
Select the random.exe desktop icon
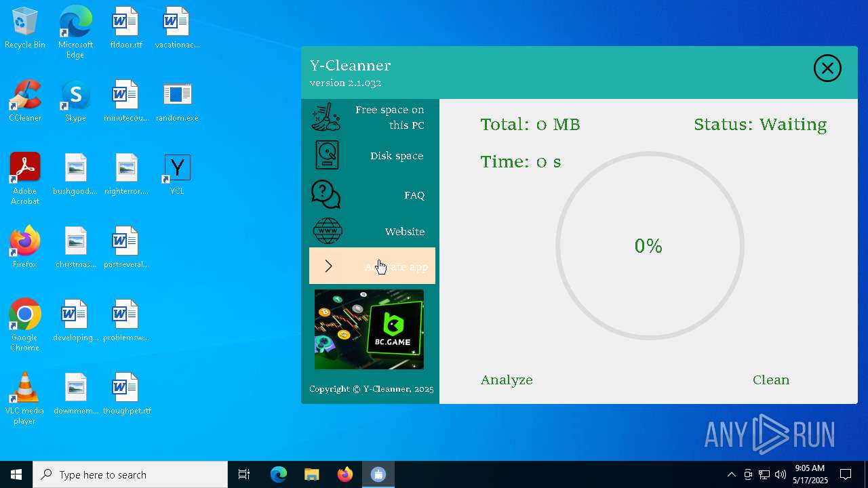pyautogui.click(x=177, y=102)
